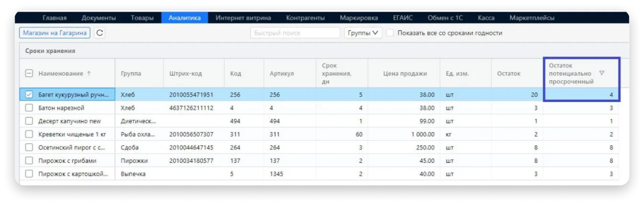
Task: Click sort arrow next to Наименование header
Action: click(89, 73)
